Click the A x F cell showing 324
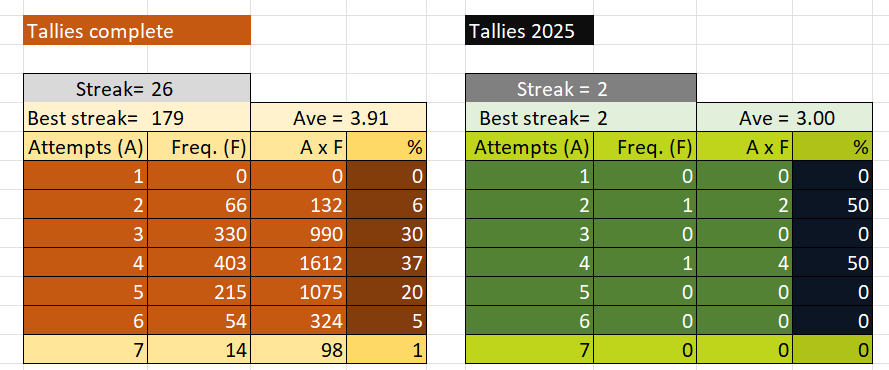The image size is (889, 370). coord(299,321)
